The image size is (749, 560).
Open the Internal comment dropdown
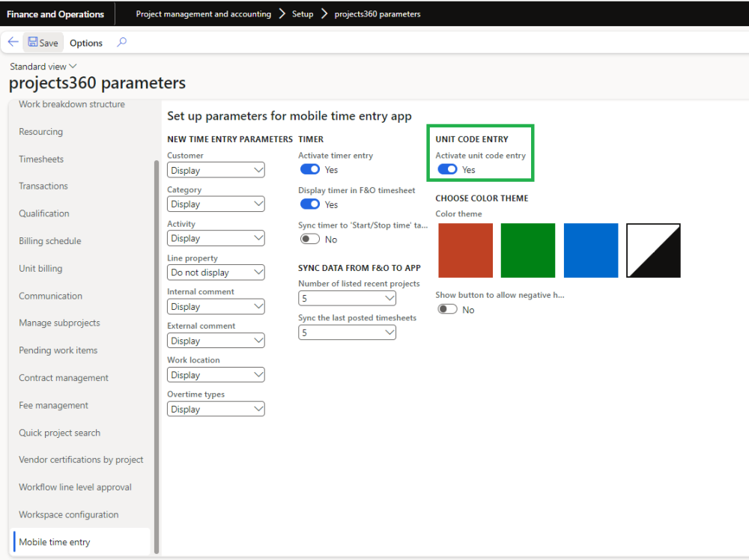(216, 306)
